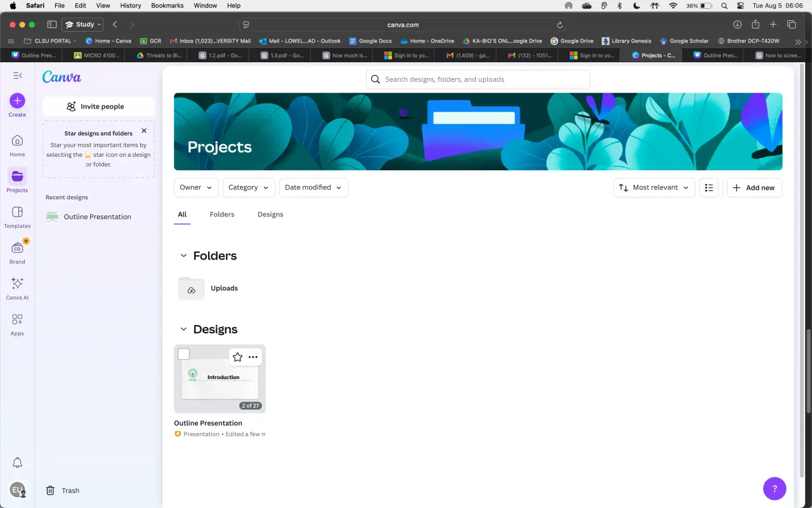This screenshot has height=508, width=812.
Task: Open the Trash folder
Action: pos(63,490)
